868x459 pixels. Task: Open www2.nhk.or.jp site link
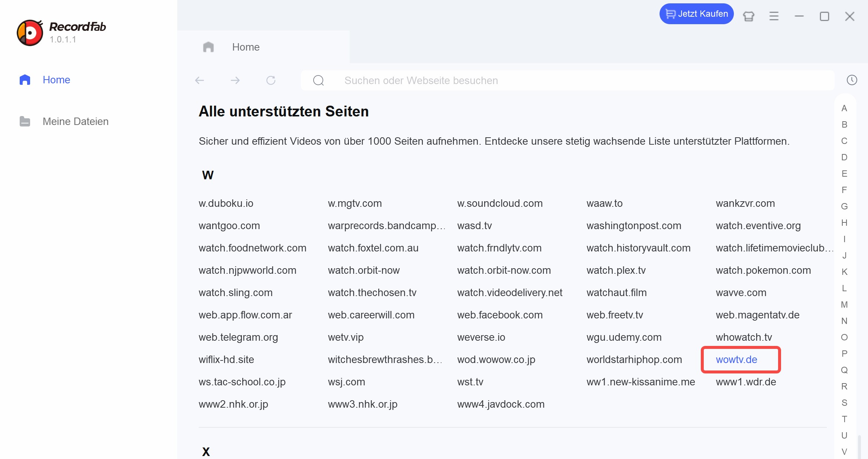coord(233,404)
